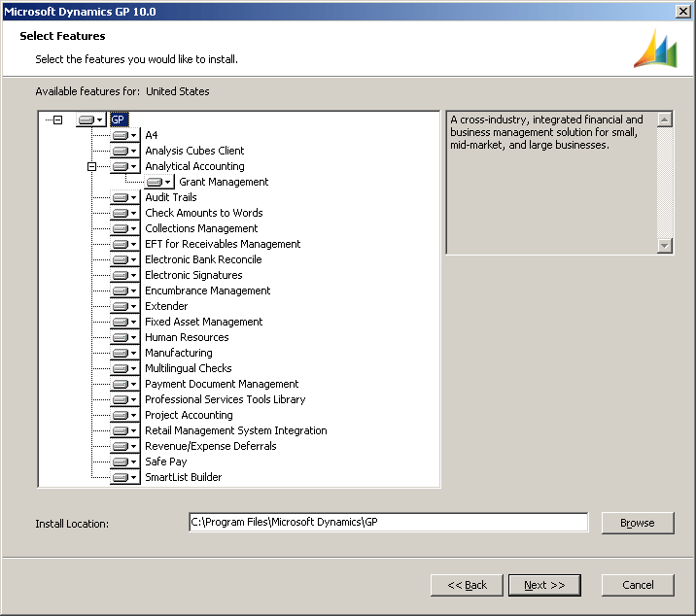
Task: Open feature icon dropdown beside Electronic Bank Reconcile
Action: [x=125, y=259]
